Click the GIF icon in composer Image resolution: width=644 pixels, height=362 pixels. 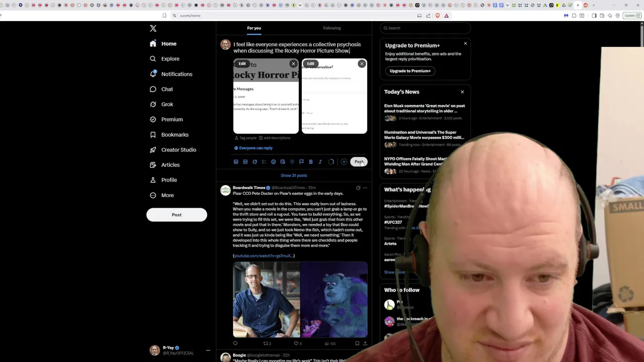pos(245,162)
